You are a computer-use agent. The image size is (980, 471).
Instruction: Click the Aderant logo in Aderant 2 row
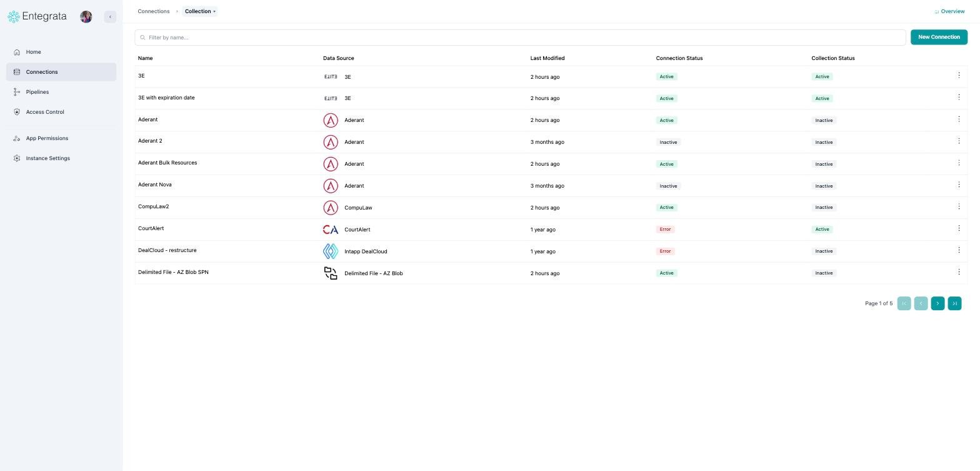[x=331, y=142]
